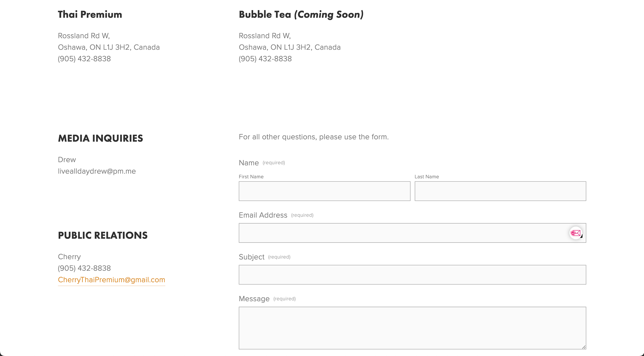Click the MEDIA INQUIRIES heading
Image resolution: width=644 pixels, height=356 pixels.
[x=100, y=138]
